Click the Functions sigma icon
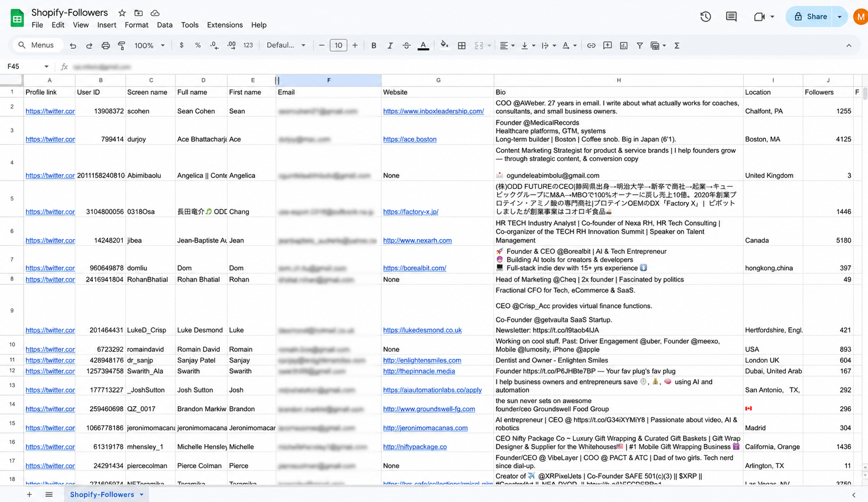 (676, 45)
